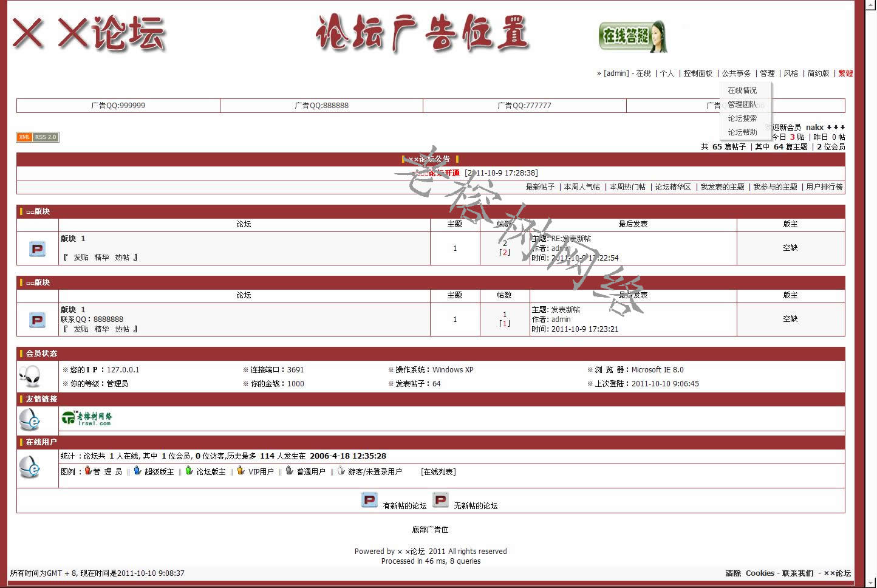This screenshot has width=877, height=588.
Task: Click the 普通用户 legend user icon
Action: coord(290,471)
